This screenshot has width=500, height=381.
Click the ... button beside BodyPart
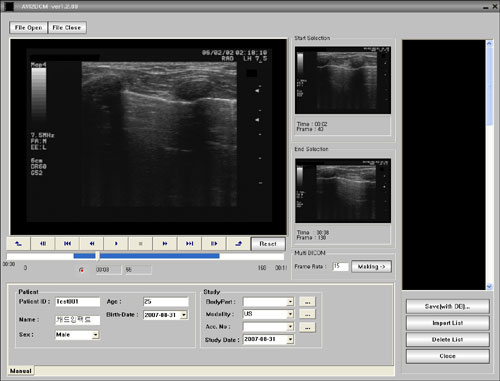click(x=307, y=302)
